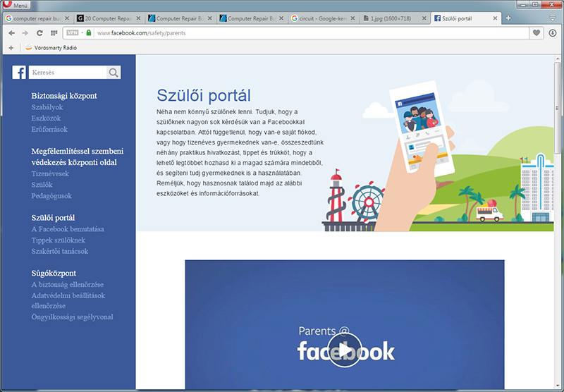Play the Parents @ facebook video
Image resolution: width=564 pixels, height=392 pixels.
[x=345, y=350]
